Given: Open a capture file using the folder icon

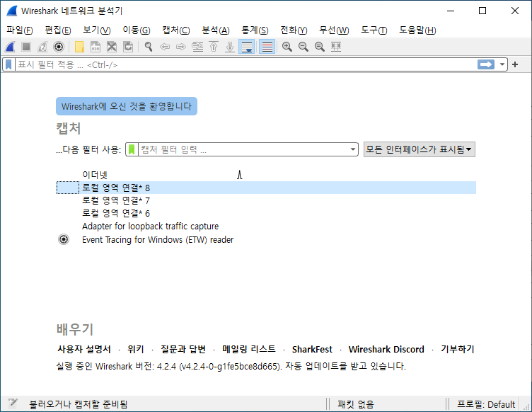Looking at the screenshot, I should [79, 47].
